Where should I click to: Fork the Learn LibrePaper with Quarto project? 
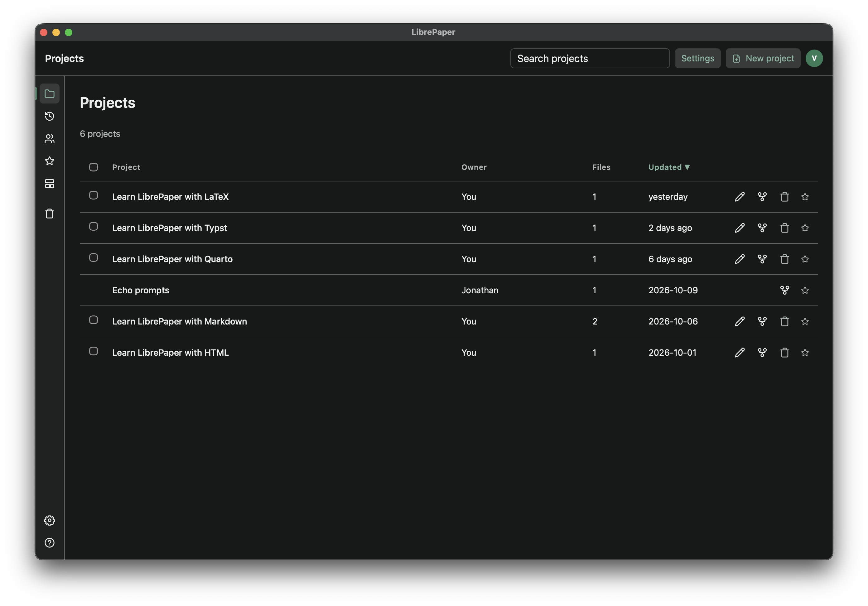[762, 259]
